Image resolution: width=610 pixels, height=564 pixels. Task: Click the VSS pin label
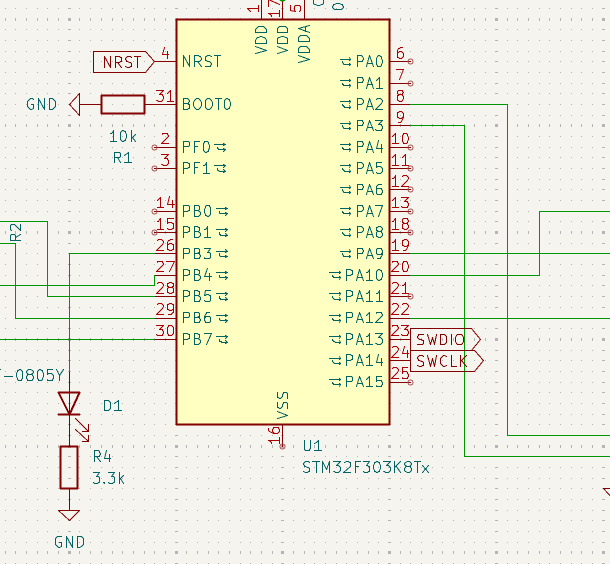point(283,406)
